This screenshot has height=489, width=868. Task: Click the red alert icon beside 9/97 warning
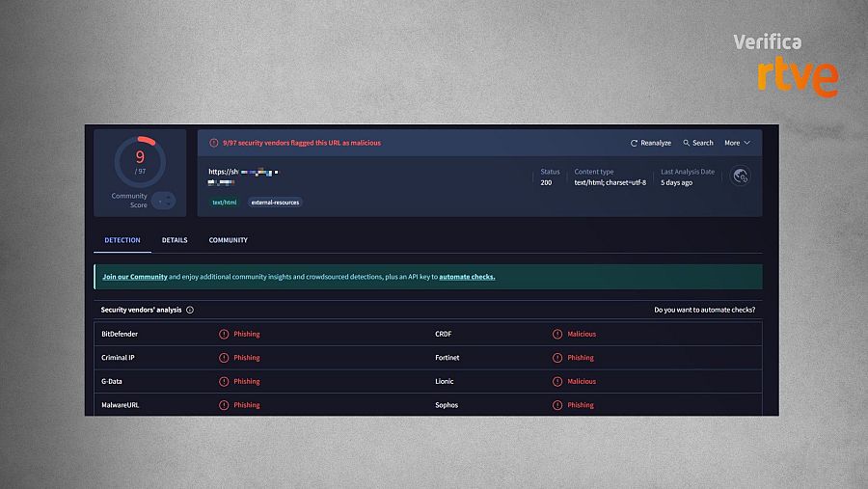click(214, 143)
